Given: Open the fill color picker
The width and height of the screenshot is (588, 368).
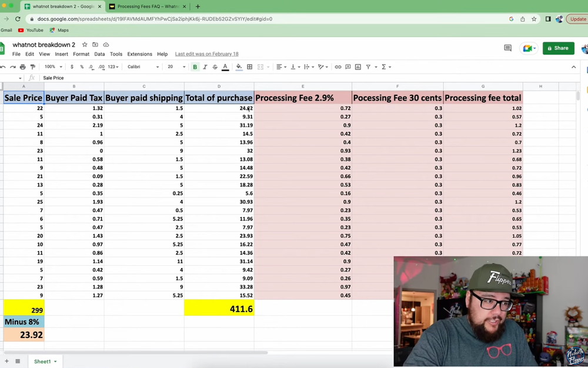Looking at the screenshot, I should (239, 67).
